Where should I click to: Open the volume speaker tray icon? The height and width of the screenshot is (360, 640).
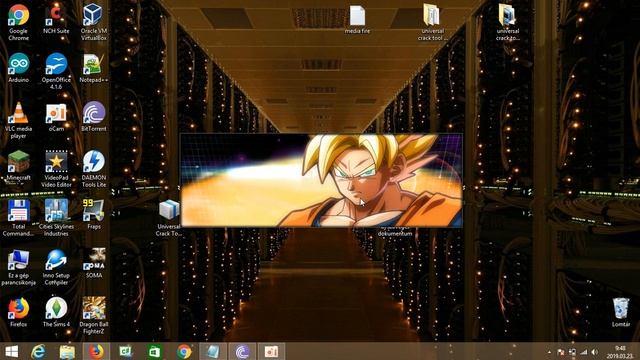click(x=595, y=352)
